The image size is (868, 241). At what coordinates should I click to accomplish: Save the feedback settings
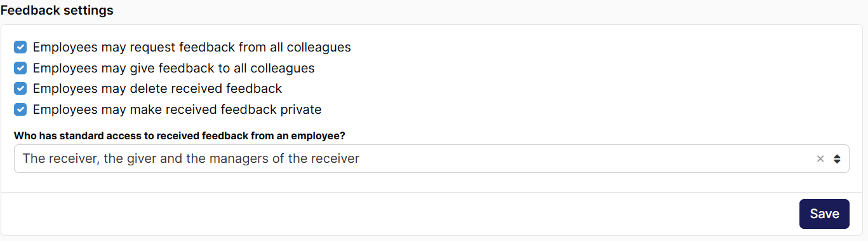point(824,214)
